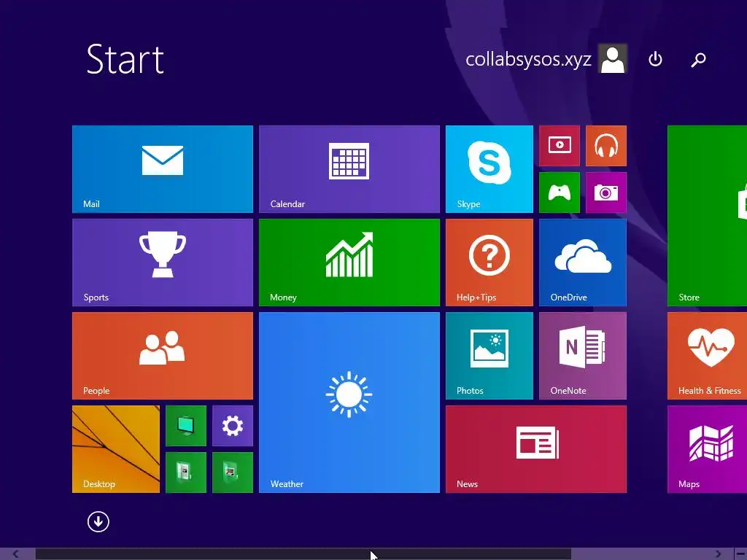
Task: Open the Help+Tips tile
Action: pyautogui.click(x=489, y=262)
